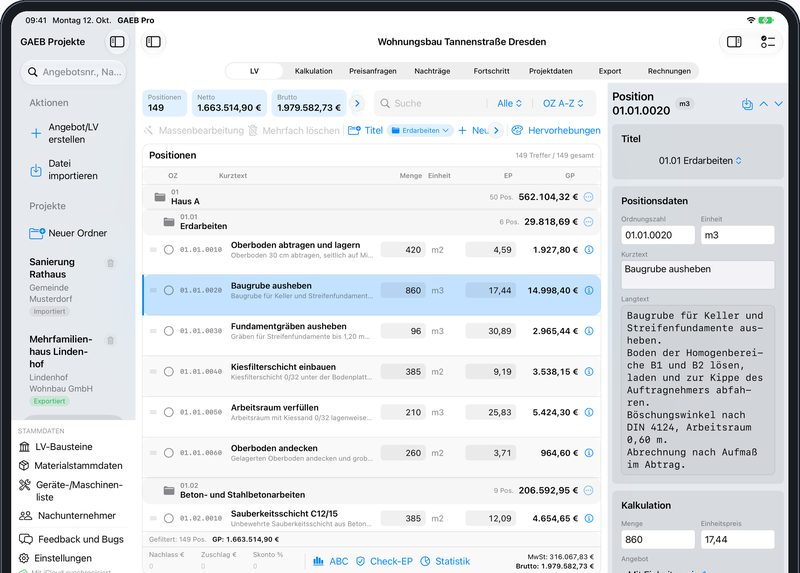Open the checklist options icon at top right
This screenshot has height=573, width=800.
[x=767, y=42]
